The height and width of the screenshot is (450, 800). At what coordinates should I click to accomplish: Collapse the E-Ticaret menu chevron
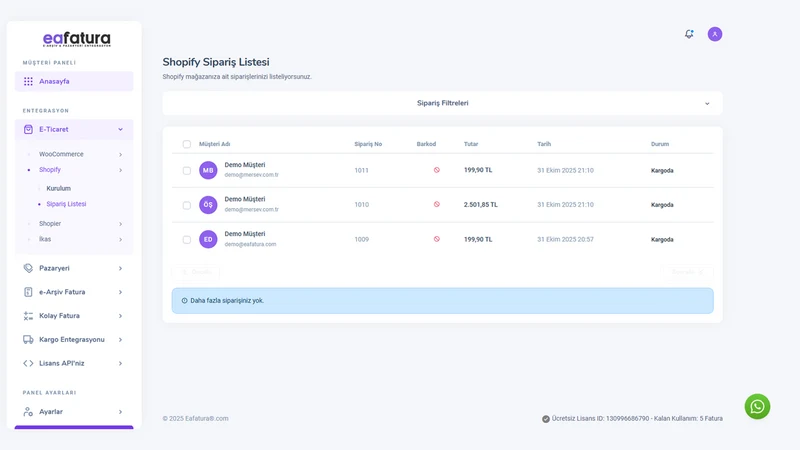pos(120,130)
